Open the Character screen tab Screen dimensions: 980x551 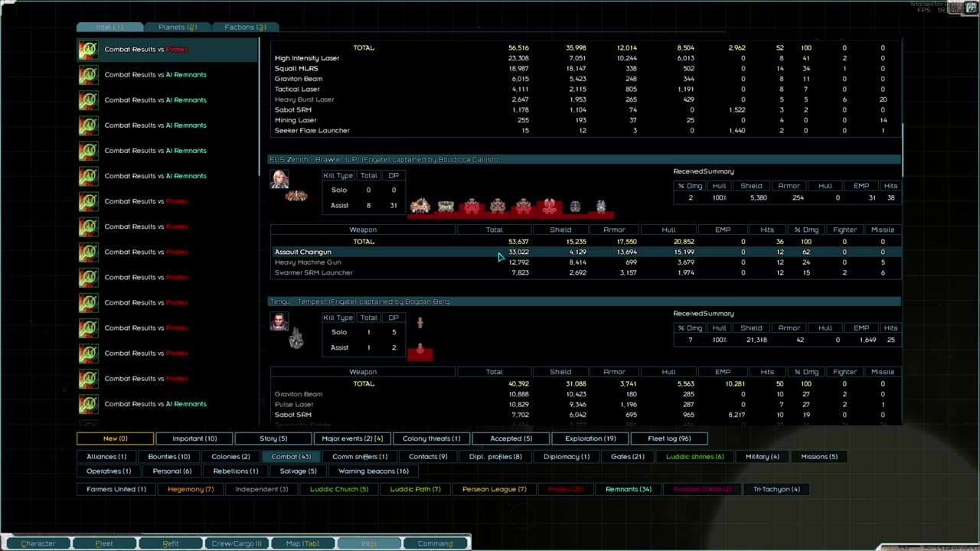click(38, 543)
